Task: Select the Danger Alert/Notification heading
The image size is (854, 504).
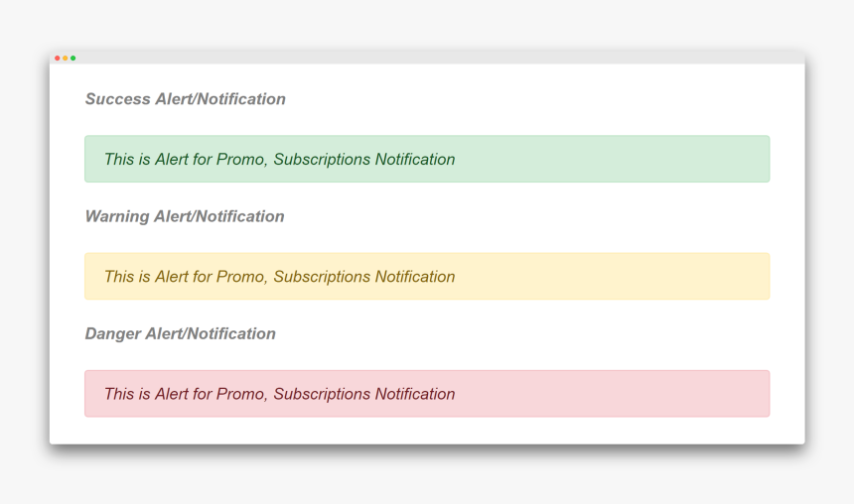Action: click(180, 333)
